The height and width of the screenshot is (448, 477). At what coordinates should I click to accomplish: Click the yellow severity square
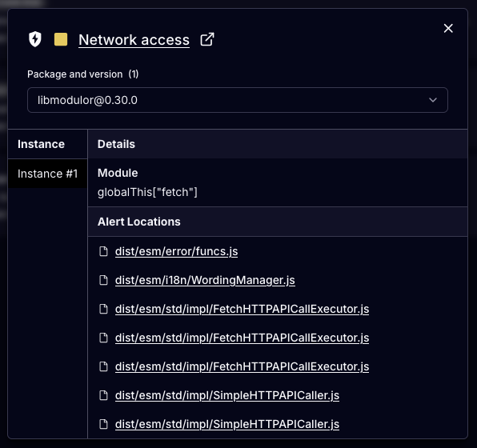point(61,39)
